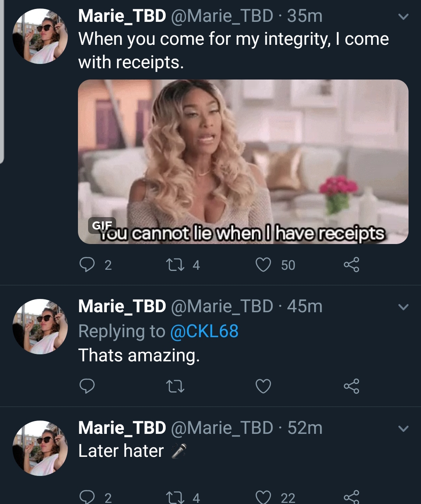Retweet the receipts GIF tweet
Viewport: 421px width, 504px height.
tap(175, 265)
